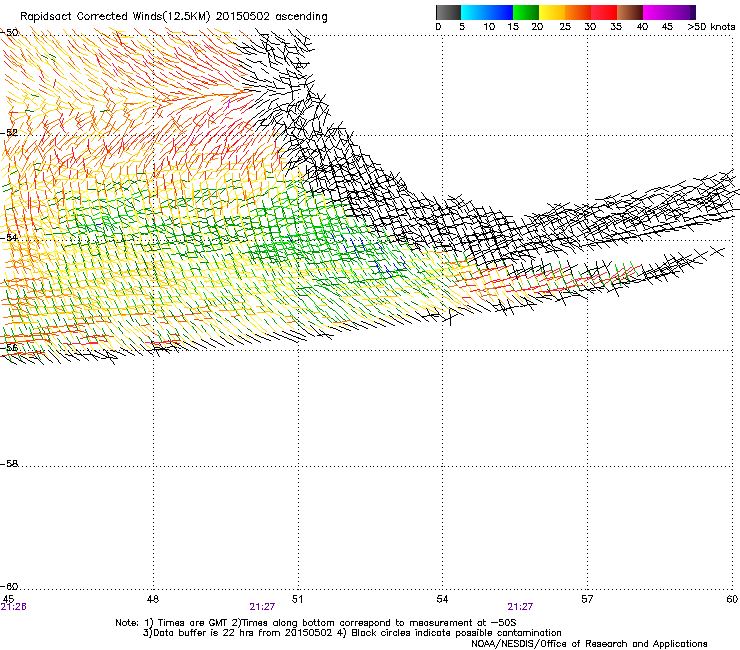Click the note 'Times are GMT'
This screenshot has height=650, width=740.
[x=192, y=623]
